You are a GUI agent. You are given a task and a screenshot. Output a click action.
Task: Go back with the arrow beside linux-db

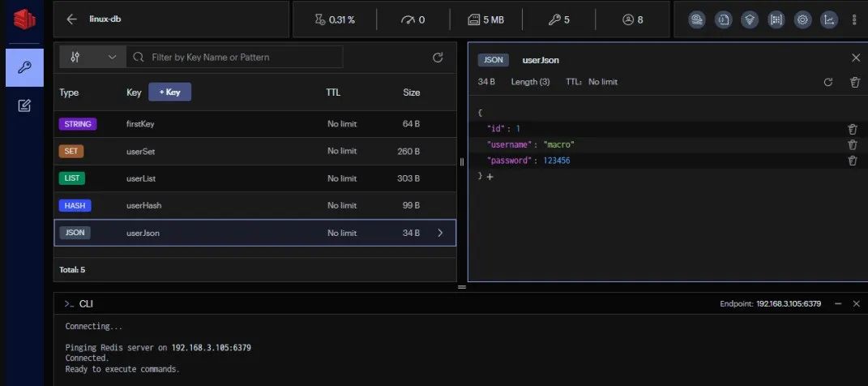tap(71, 19)
